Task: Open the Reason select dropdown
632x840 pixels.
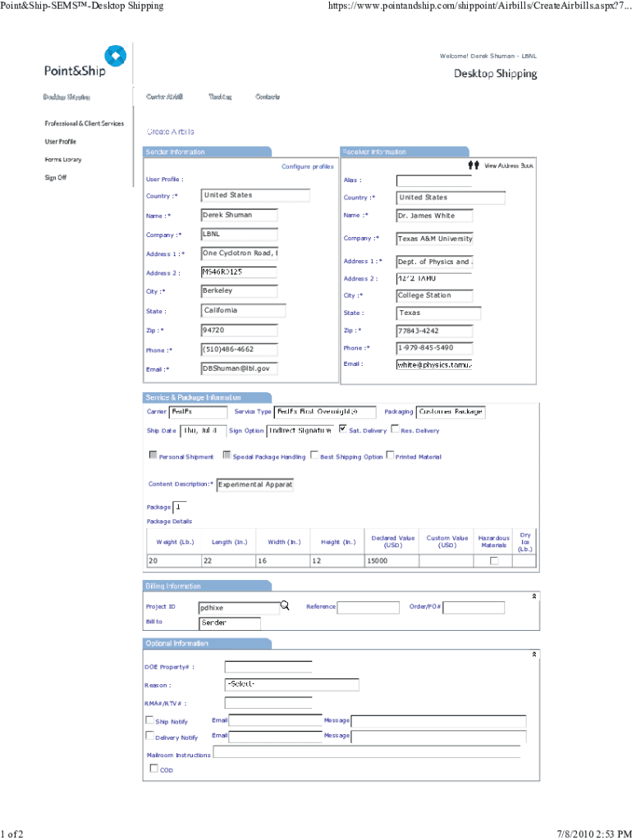Action: (x=291, y=684)
